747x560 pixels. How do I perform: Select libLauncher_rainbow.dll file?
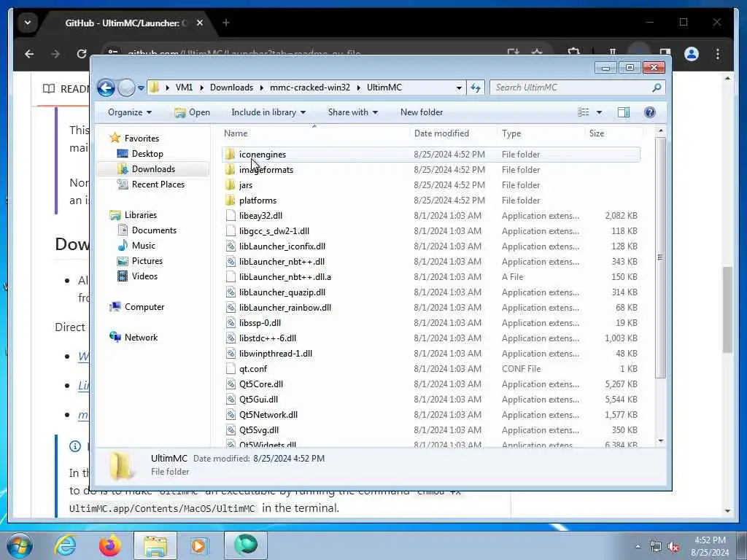pyautogui.click(x=285, y=308)
